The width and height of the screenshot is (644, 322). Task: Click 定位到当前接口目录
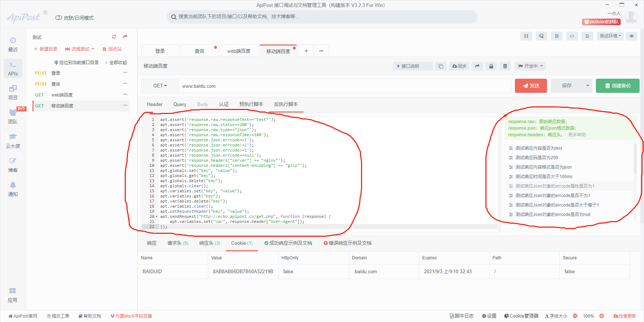tap(76, 63)
